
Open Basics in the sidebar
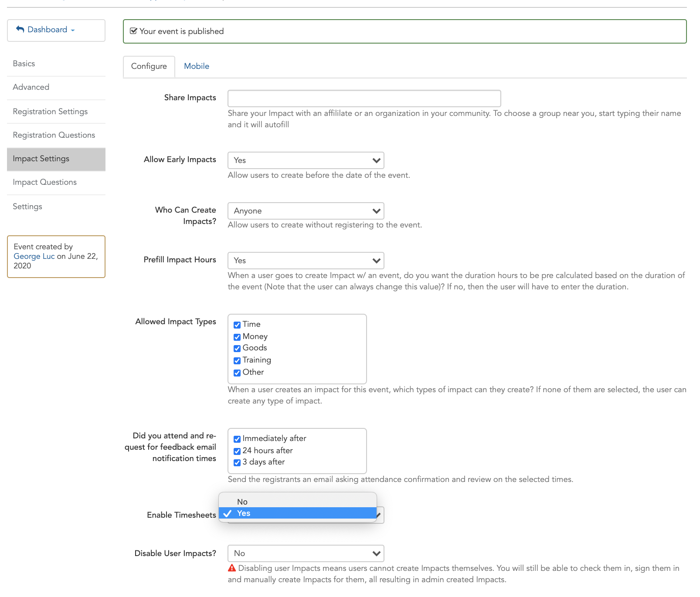coord(56,64)
